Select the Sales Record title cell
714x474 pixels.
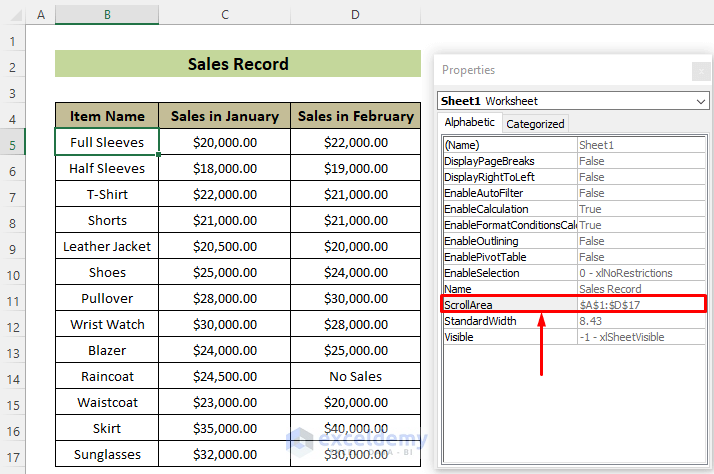(x=238, y=64)
